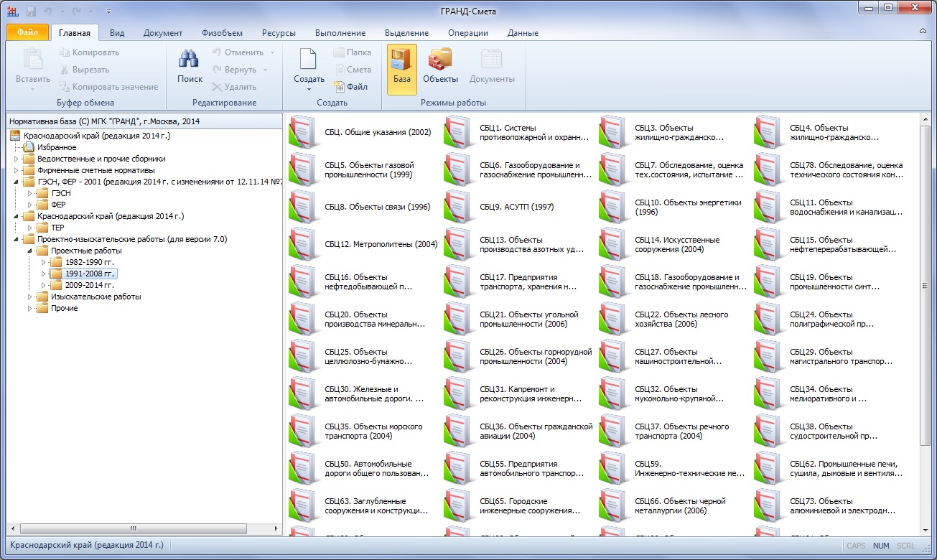937x560 pixels.
Task: Open the Создать dropdown arrow
Action: 309,90
